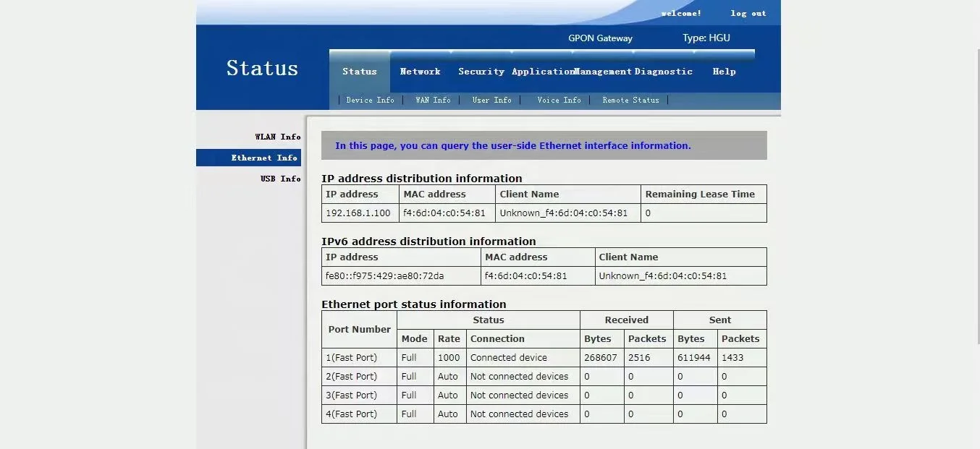Click port 1 Connected device cell
This screenshot has height=449, width=980.
coord(509,358)
